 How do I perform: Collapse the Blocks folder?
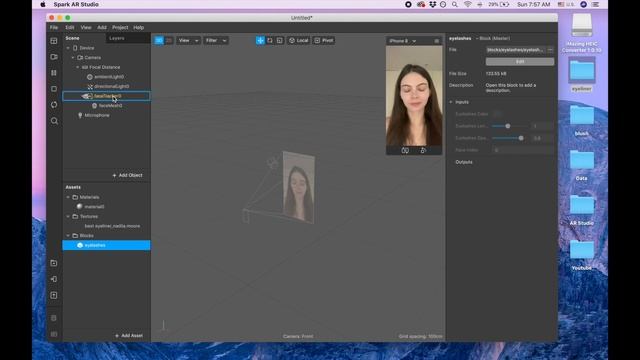pyautogui.click(x=68, y=236)
